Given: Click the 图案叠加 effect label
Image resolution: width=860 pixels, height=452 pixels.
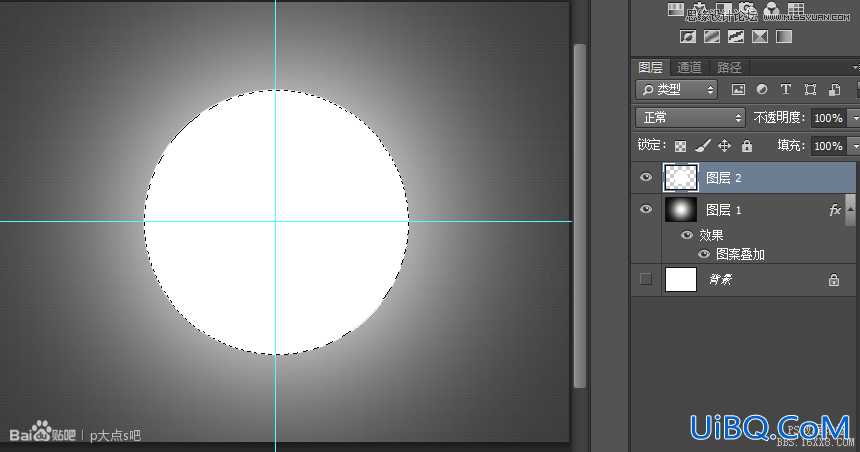Looking at the screenshot, I should click(x=740, y=255).
